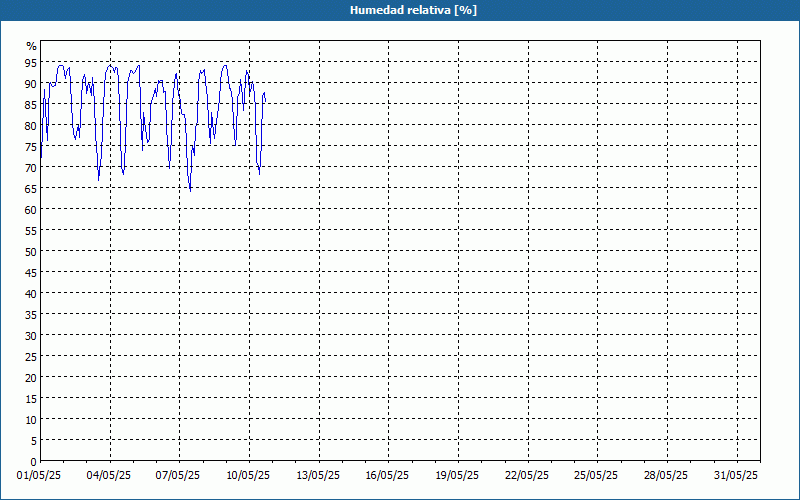Click the 19/05/25 date label

457,476
